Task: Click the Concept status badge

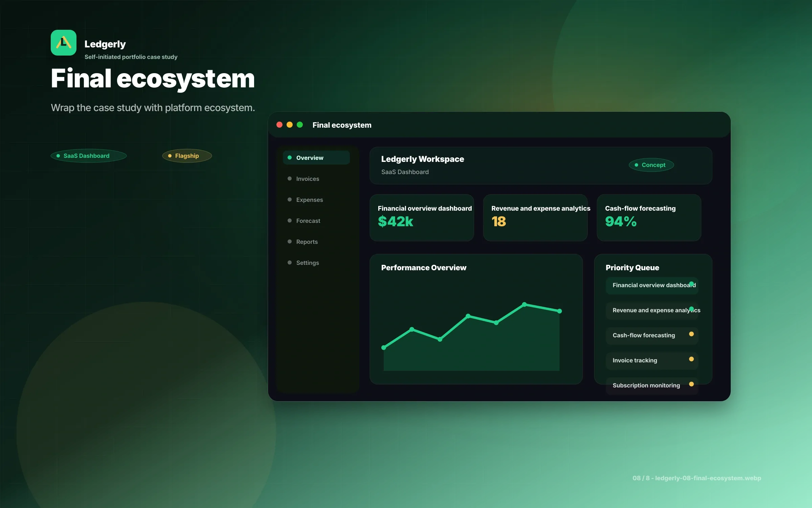Action: (651, 165)
